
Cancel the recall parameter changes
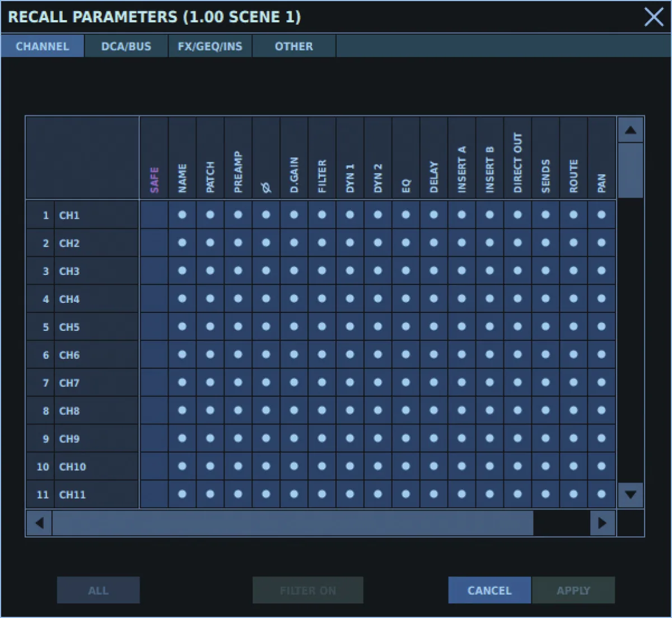(x=489, y=591)
